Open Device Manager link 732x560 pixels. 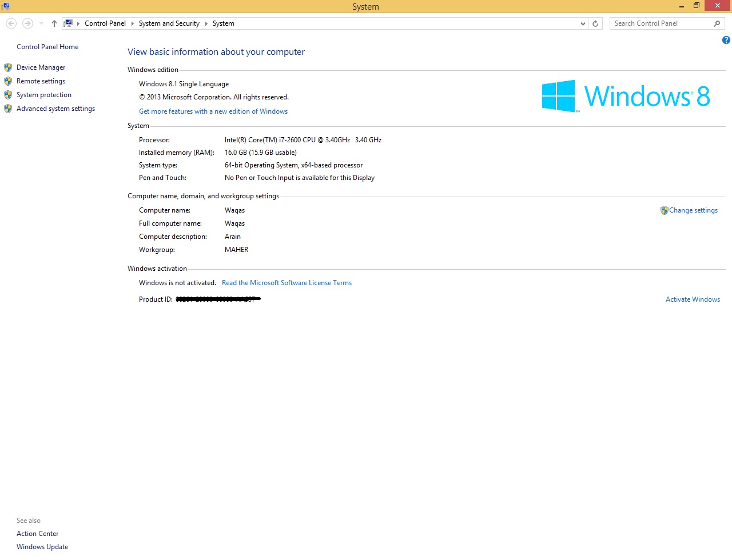tap(41, 67)
